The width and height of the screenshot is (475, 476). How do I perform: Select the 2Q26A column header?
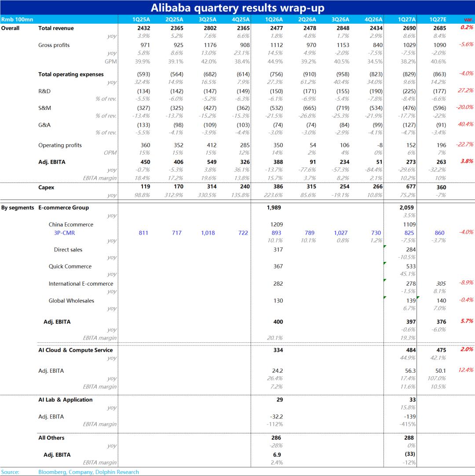(307, 19)
